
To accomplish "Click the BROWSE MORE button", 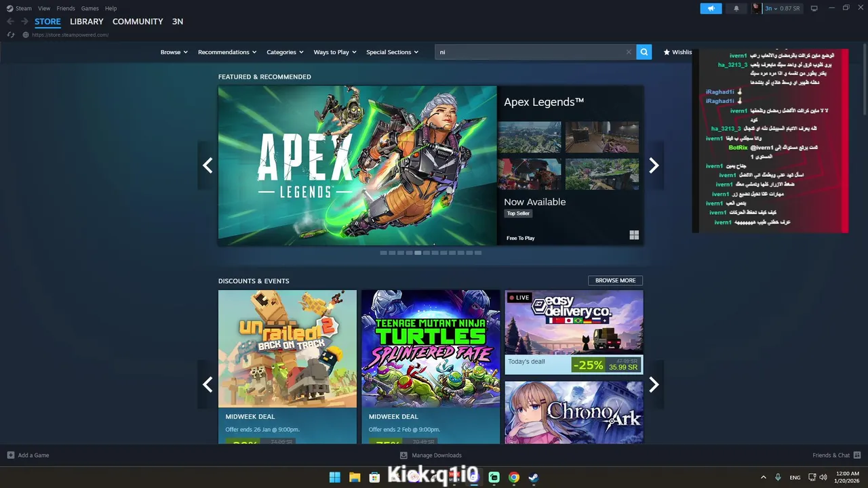I will point(615,281).
